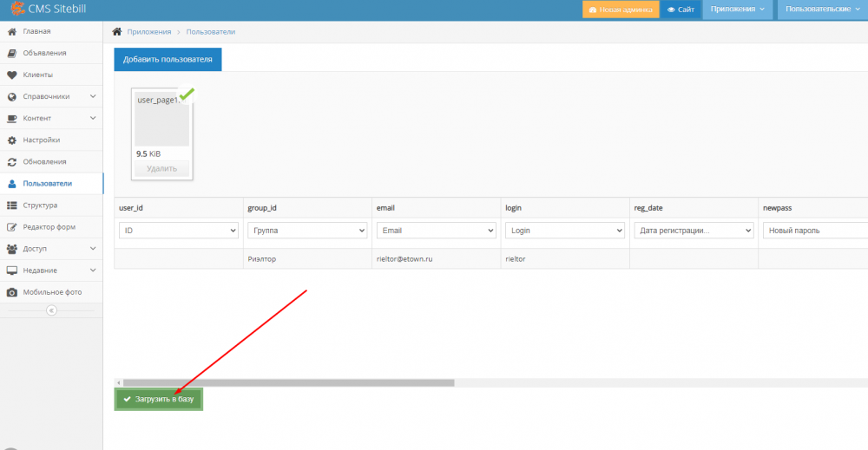Image resolution: width=868 pixels, height=450 pixels.
Task: Click the home icon next to Главная
Action: click(x=12, y=32)
